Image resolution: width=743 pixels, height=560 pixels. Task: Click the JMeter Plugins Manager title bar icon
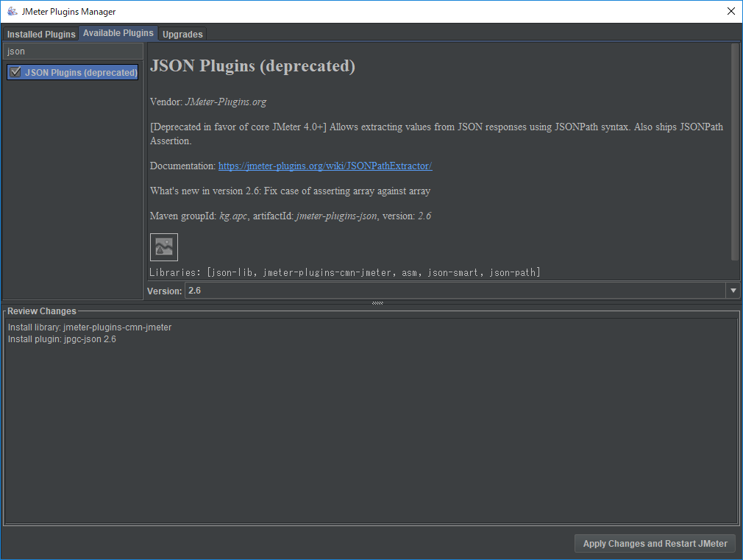[x=12, y=11]
